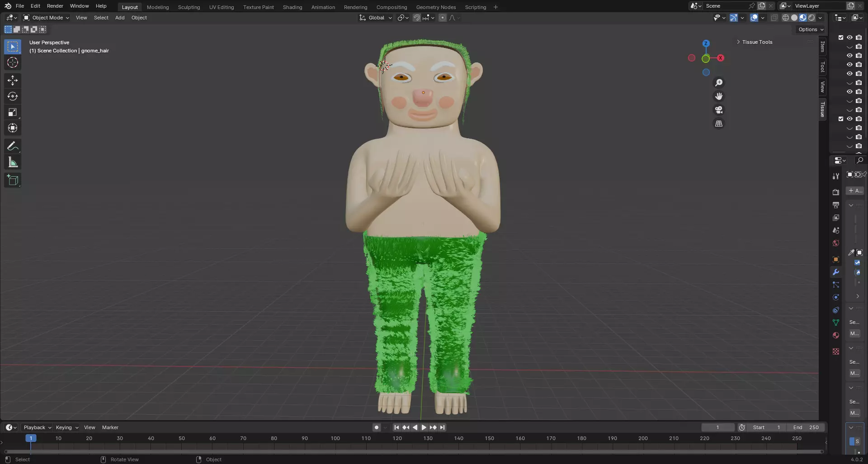Open the Item sidebar tab
Viewport: 868px width, 464px height.
click(823, 47)
